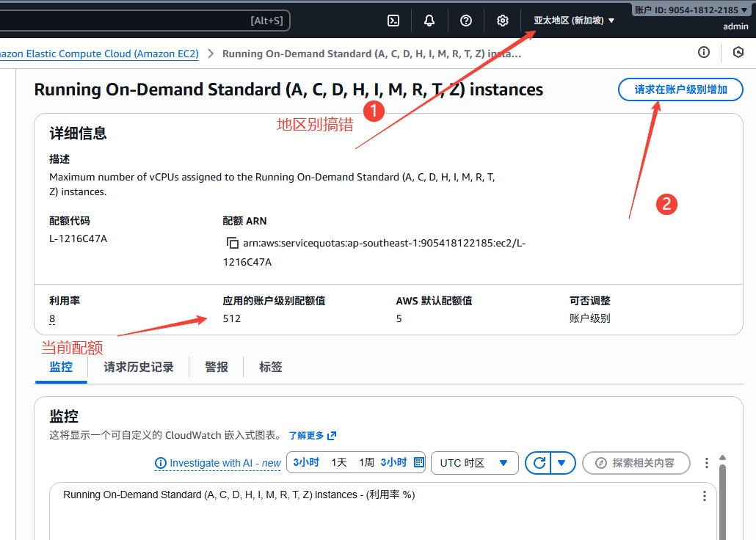756x540 pixels.
Task: Switch to the 请求历史记录 tab
Action: tap(139, 367)
